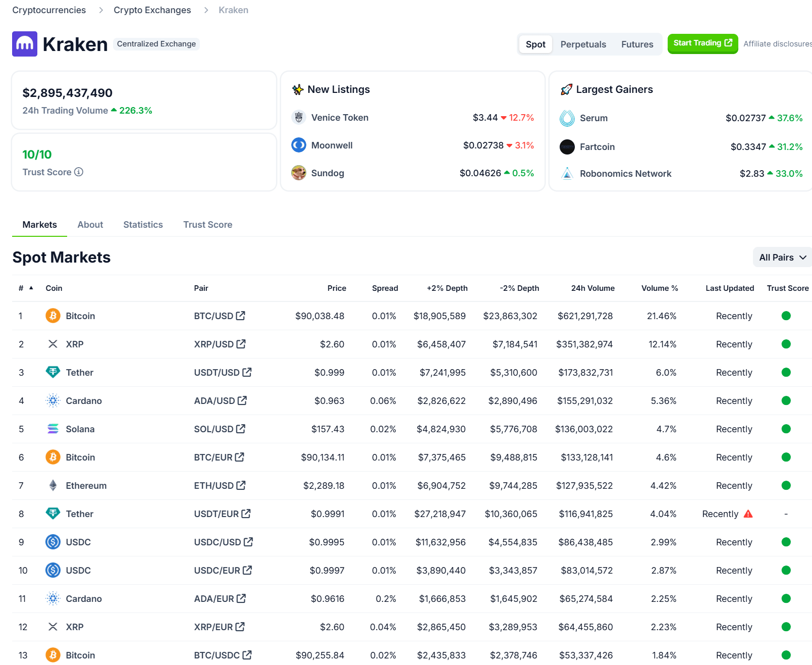Select the Markets tab
812x665 pixels.
pyautogui.click(x=40, y=225)
